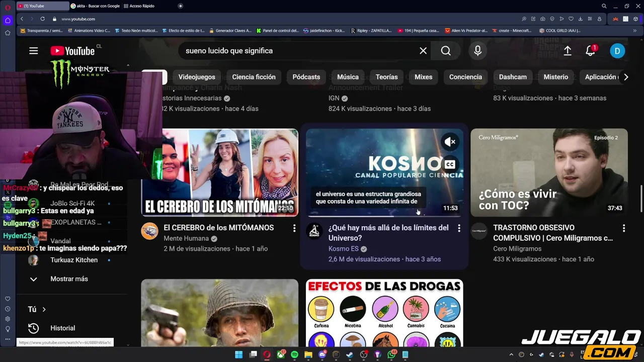Click the youtube.com address bar
The height and width of the screenshot is (362, 644).
(78, 19)
